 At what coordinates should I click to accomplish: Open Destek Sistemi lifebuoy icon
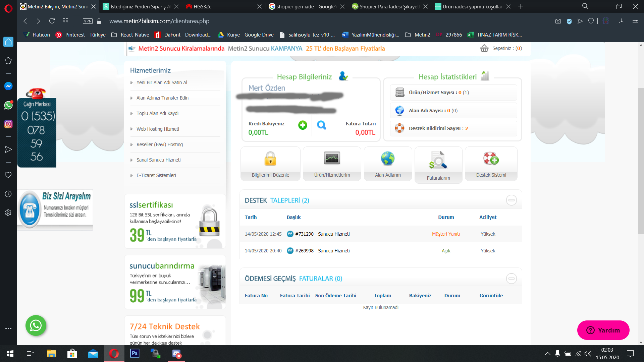pos(491,159)
